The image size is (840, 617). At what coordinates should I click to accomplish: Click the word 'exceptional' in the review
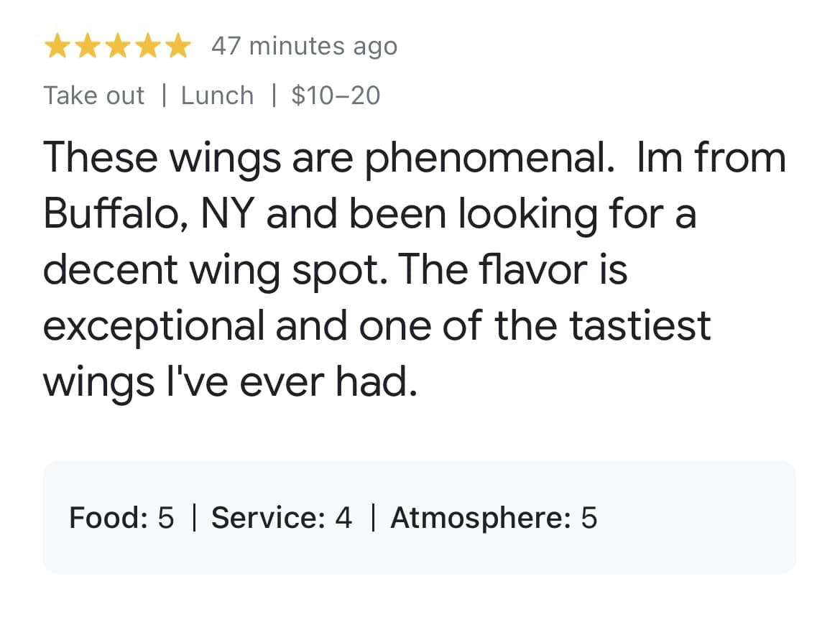click(x=154, y=327)
